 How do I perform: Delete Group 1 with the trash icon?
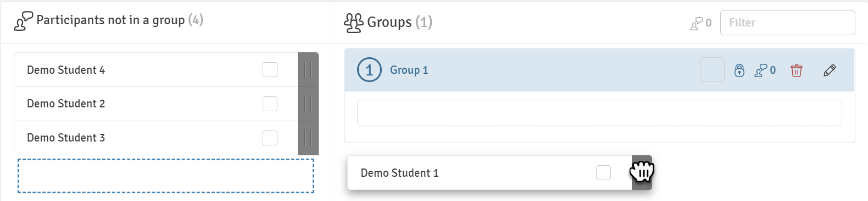point(796,70)
